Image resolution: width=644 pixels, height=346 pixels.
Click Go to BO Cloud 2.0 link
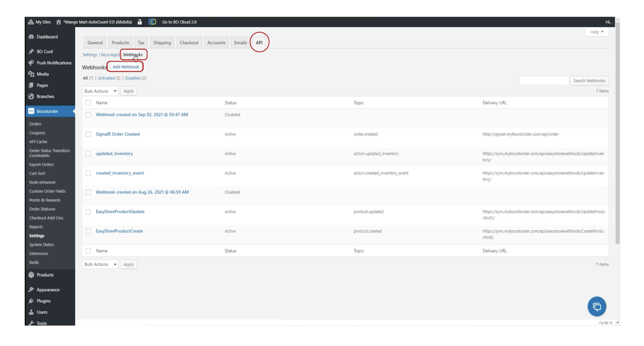(179, 22)
